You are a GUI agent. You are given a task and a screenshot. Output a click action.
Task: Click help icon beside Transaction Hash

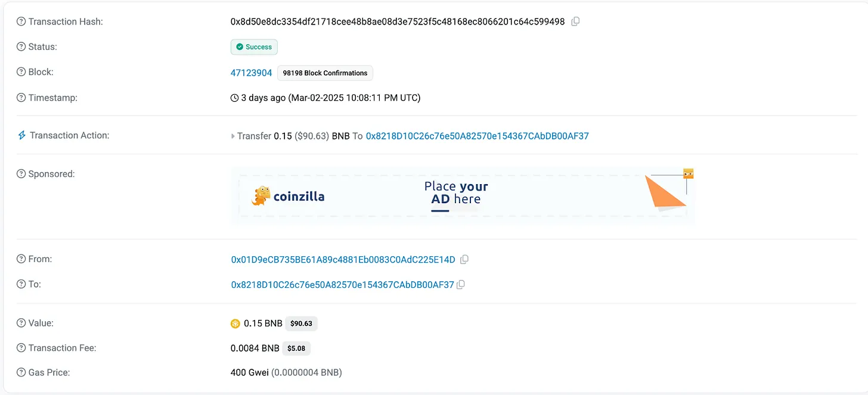pyautogui.click(x=21, y=21)
